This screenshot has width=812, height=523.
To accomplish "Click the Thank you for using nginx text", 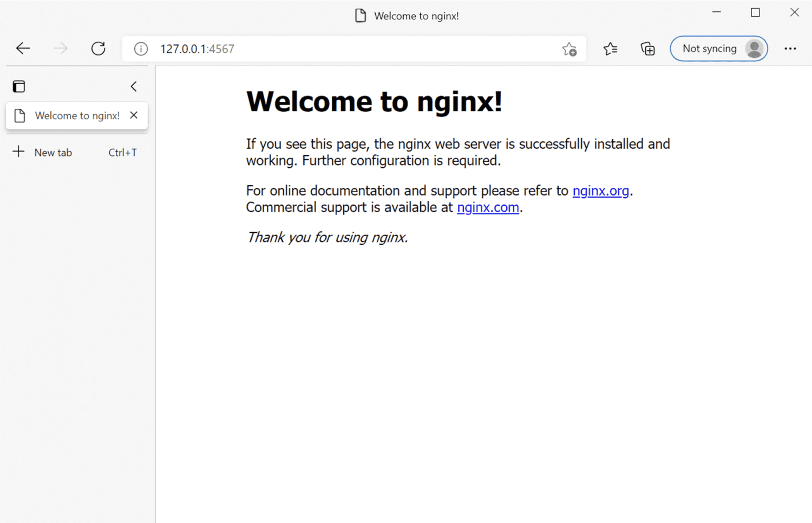I will coord(327,237).
